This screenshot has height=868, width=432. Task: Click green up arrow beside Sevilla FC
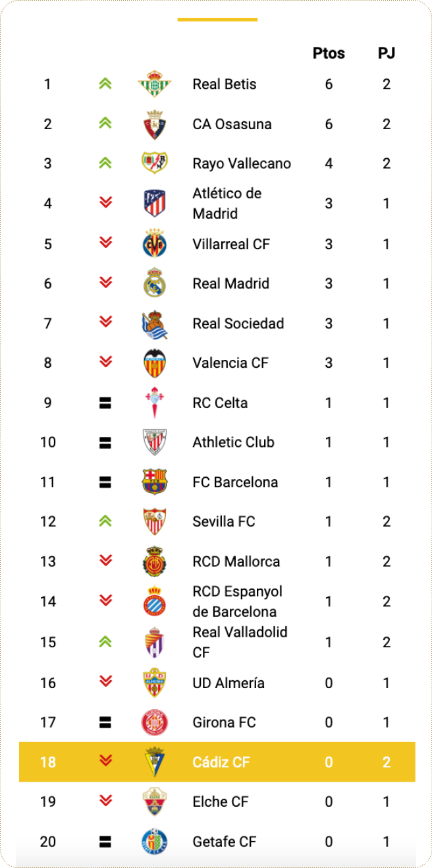105,521
